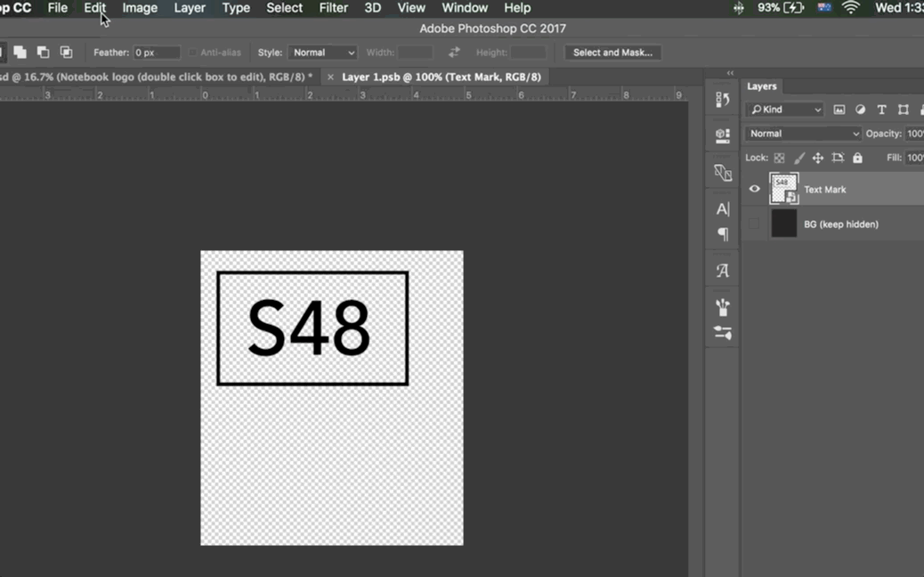Filter layers by type layers icon
Viewport: 924px width, 577px height.
[x=881, y=110]
